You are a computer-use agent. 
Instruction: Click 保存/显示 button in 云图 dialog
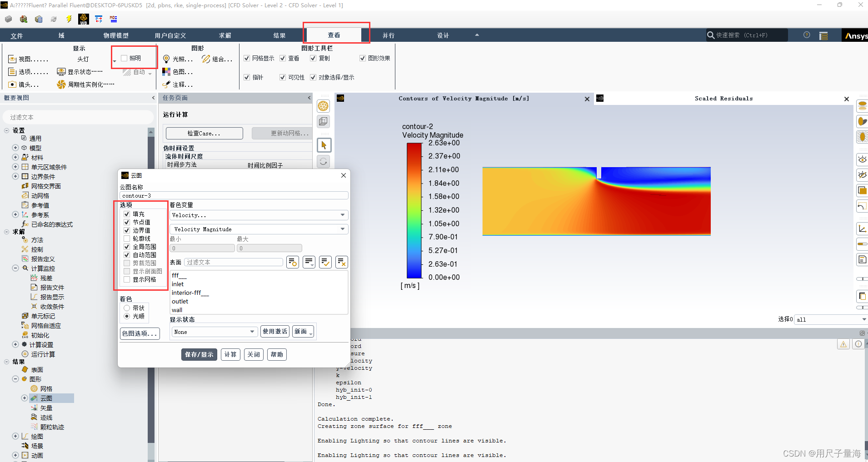click(x=199, y=354)
